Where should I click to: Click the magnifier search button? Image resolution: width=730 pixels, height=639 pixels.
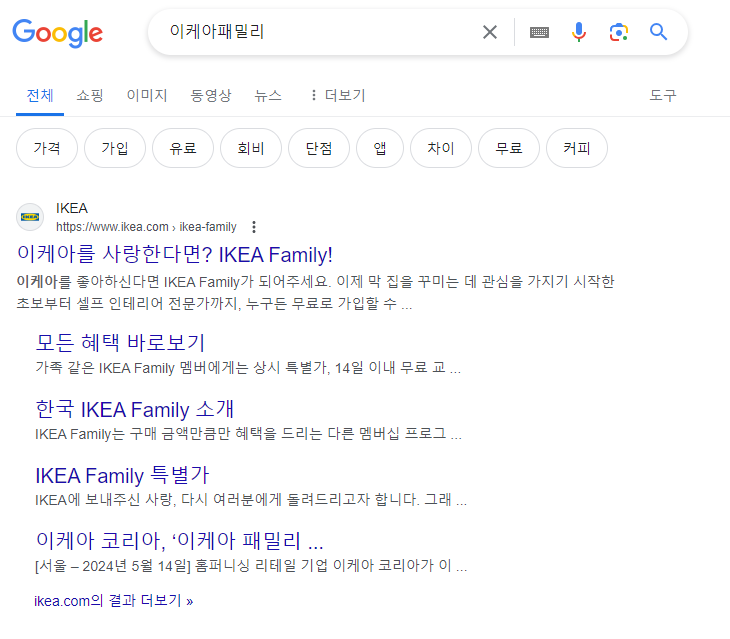point(658,32)
